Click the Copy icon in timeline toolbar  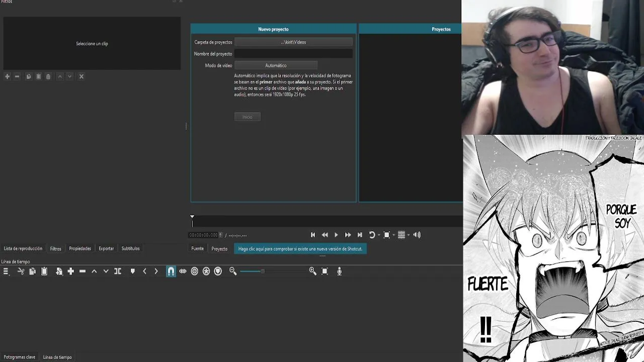(32, 271)
